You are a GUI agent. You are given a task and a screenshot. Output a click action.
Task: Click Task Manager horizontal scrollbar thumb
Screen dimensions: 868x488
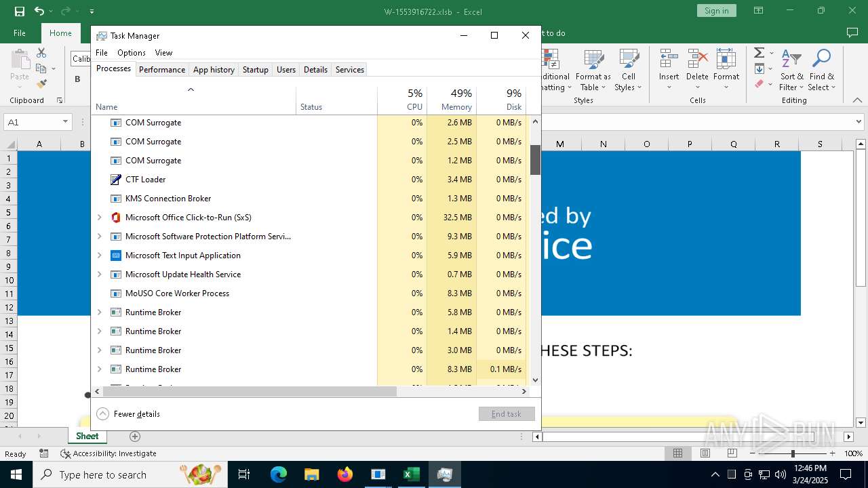(x=250, y=391)
